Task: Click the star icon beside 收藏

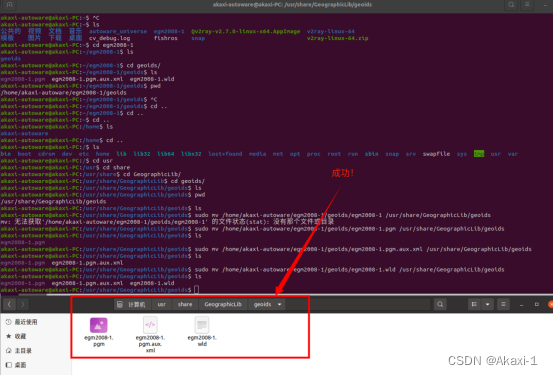Action: [x=8, y=336]
